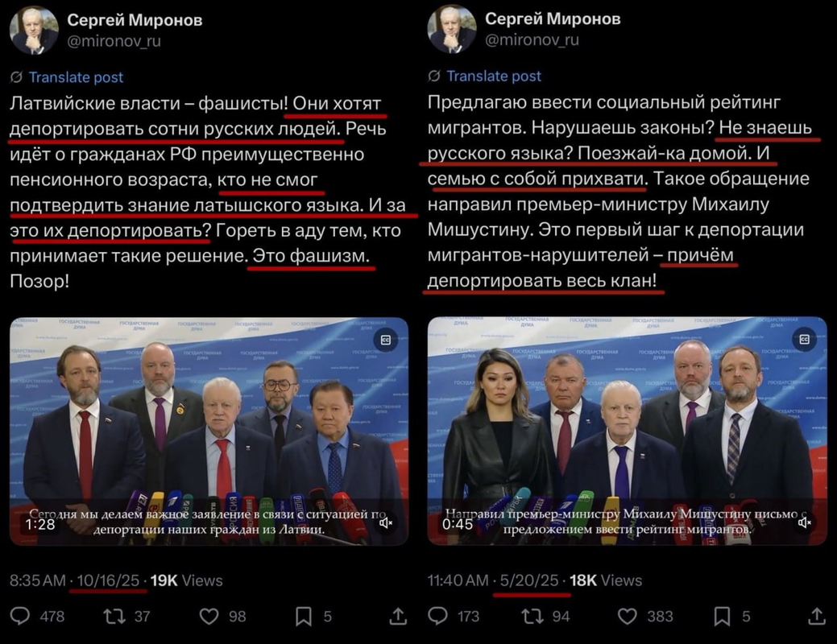This screenshot has width=837, height=644.
Task: Toggle captions on the left video
Action: coord(385,340)
